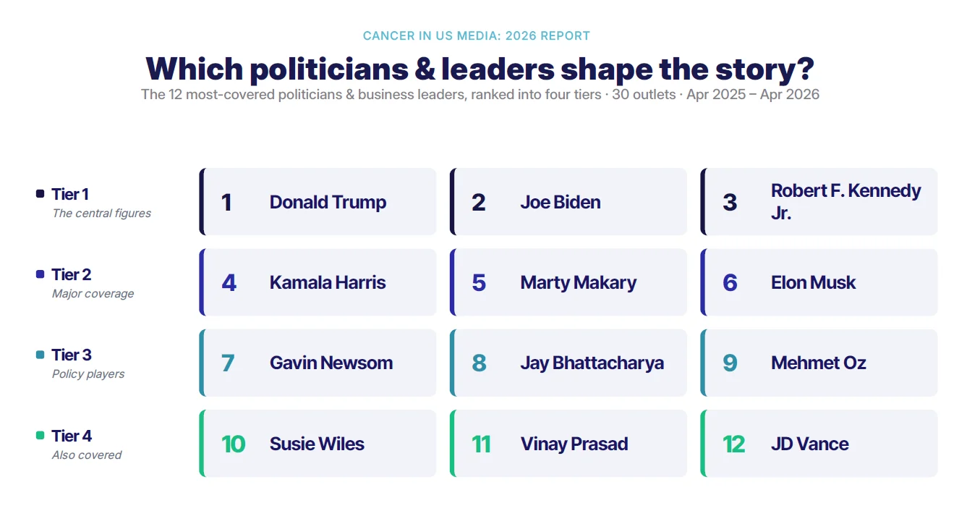The width and height of the screenshot is (980, 511).
Task: Choose the Vinay Prasad card
Action: [x=568, y=444]
